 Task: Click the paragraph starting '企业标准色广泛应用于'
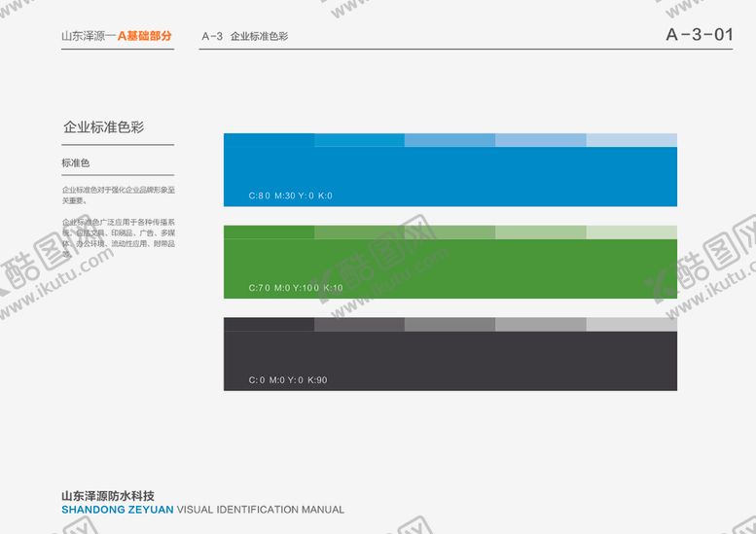118,238
